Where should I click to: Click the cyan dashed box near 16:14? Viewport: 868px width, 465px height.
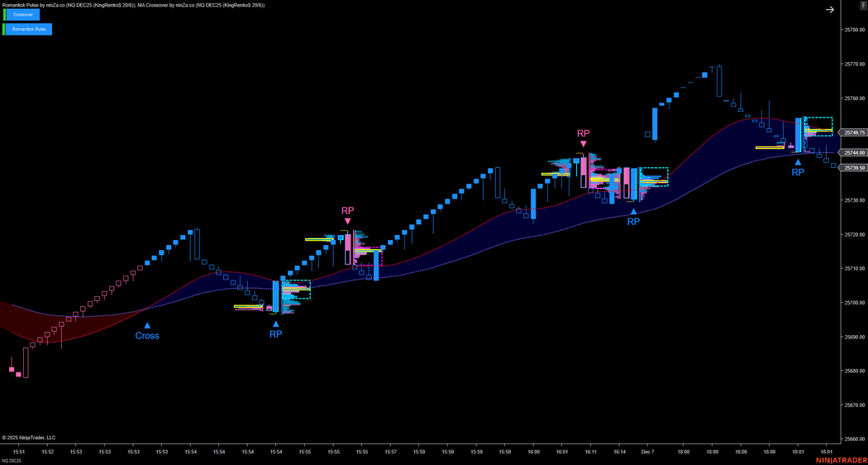654,176
